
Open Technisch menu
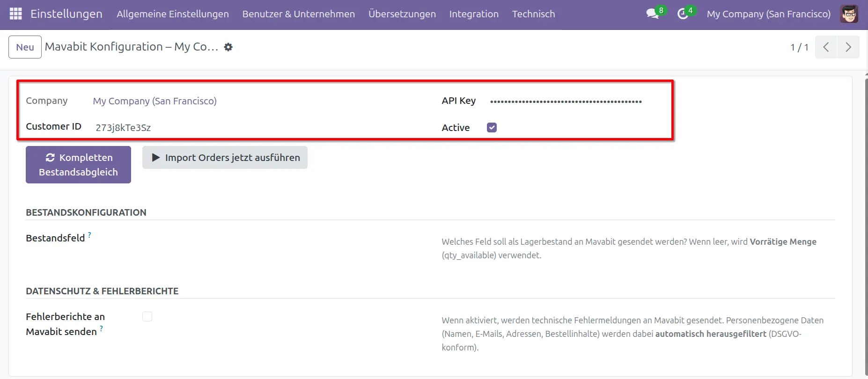pyautogui.click(x=534, y=14)
